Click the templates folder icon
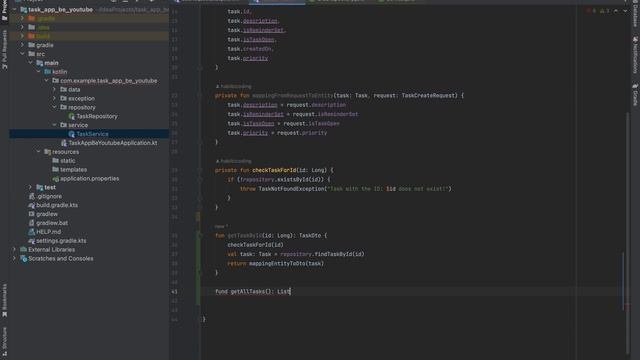 (x=56, y=170)
